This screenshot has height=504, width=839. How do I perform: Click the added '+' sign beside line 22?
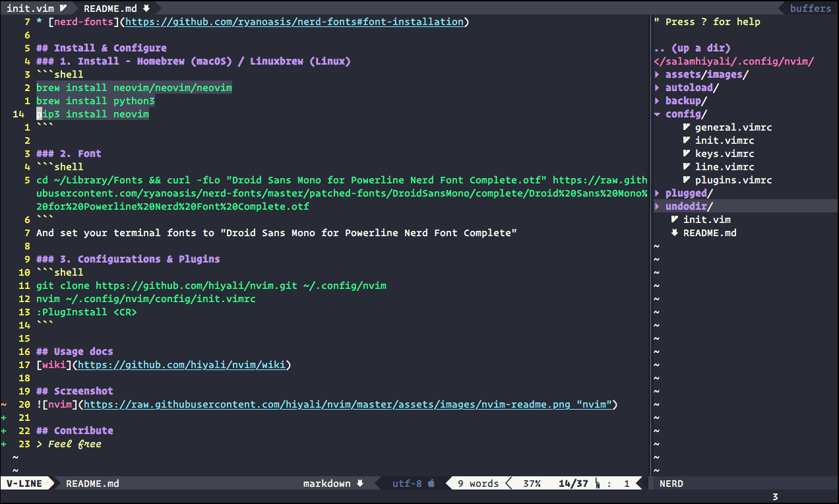tap(5, 431)
